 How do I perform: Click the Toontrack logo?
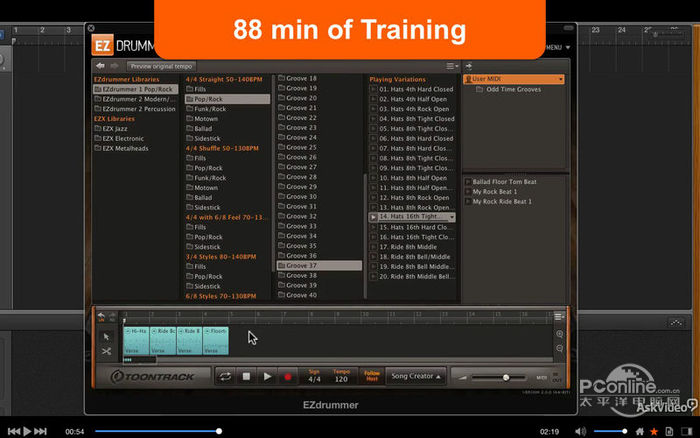click(152, 377)
